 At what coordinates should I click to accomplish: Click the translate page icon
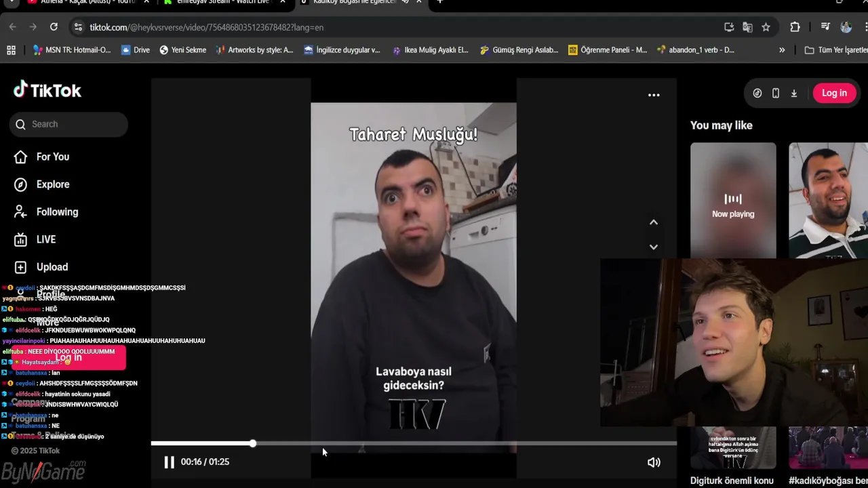(x=747, y=27)
